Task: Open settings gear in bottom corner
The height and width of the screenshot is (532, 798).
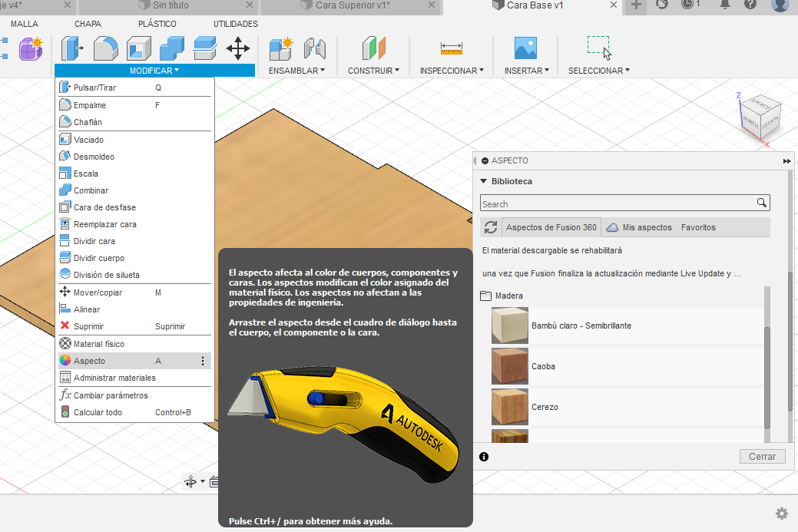Action: click(781, 514)
